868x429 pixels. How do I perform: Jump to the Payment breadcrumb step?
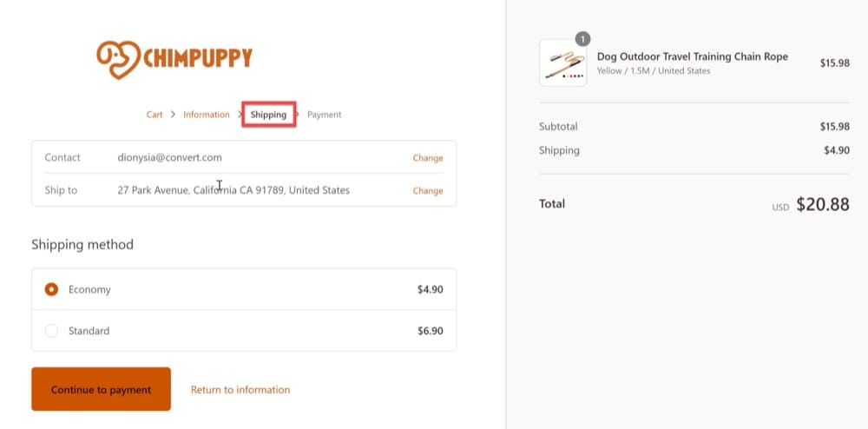pyautogui.click(x=325, y=115)
